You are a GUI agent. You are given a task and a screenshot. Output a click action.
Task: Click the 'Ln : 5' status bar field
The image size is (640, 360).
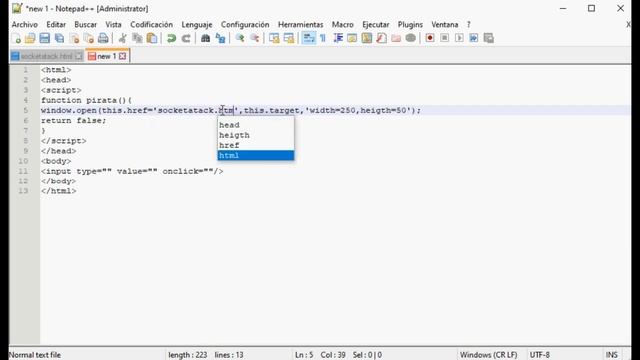click(x=304, y=355)
